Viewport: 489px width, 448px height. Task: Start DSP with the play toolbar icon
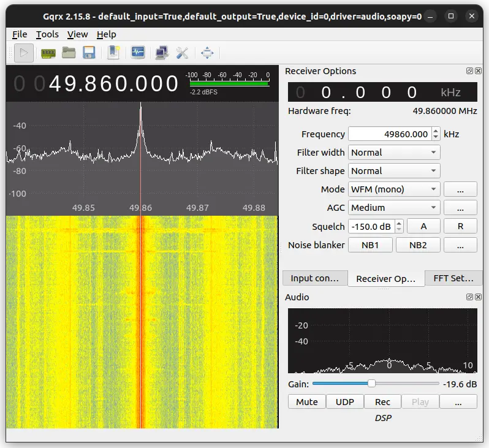pos(24,53)
